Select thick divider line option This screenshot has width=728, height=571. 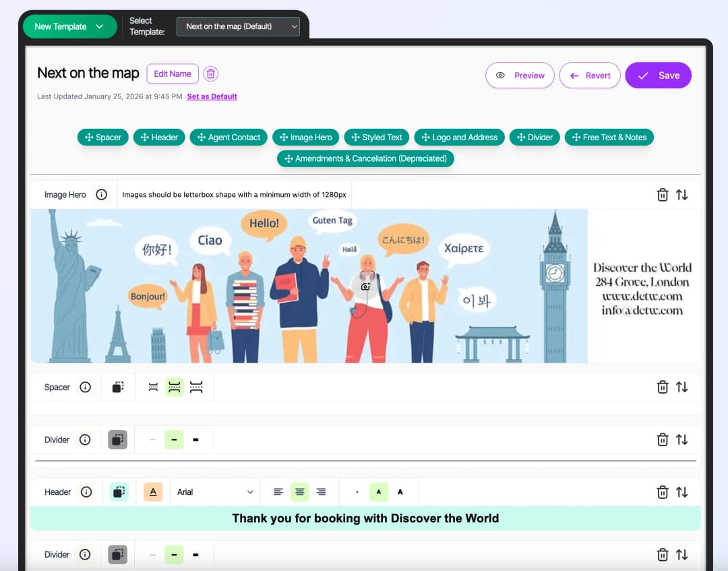coord(195,440)
